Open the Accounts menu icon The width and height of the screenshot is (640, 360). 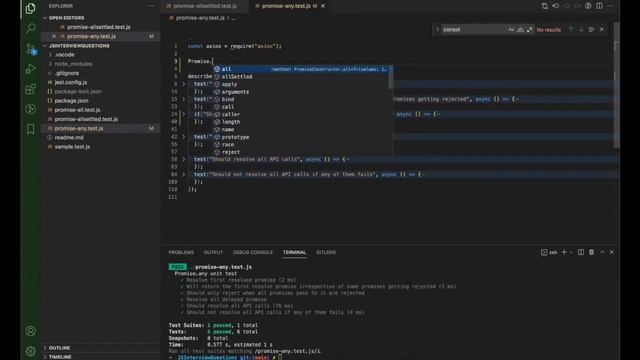(x=31, y=331)
